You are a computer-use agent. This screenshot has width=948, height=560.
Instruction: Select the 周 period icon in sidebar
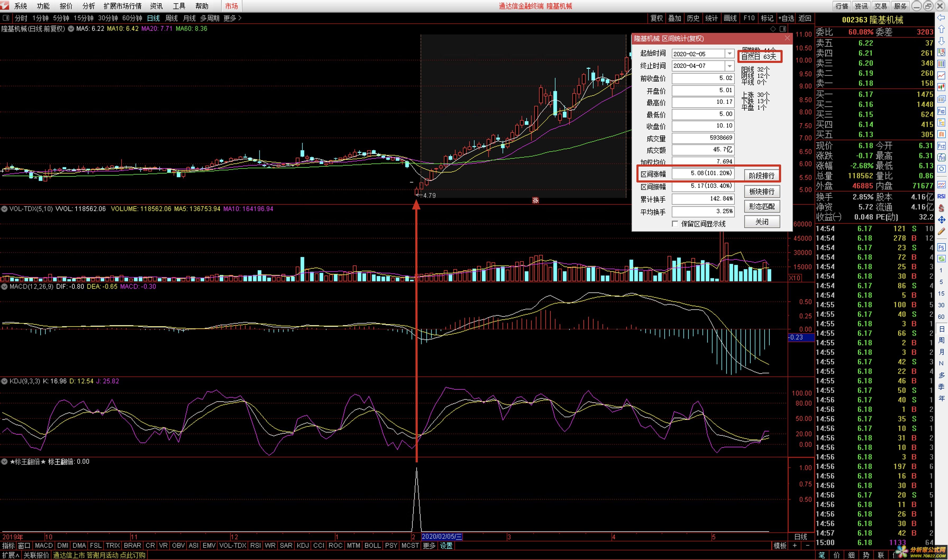942,340
